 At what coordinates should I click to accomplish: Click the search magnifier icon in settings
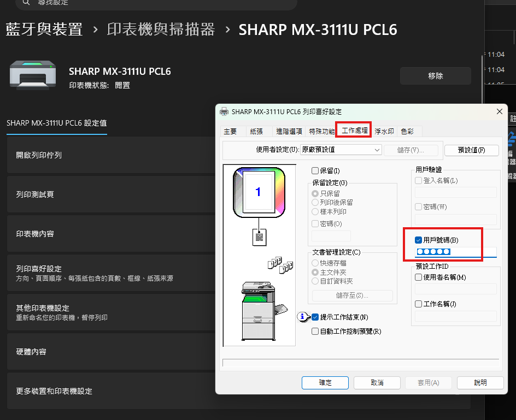click(x=26, y=3)
